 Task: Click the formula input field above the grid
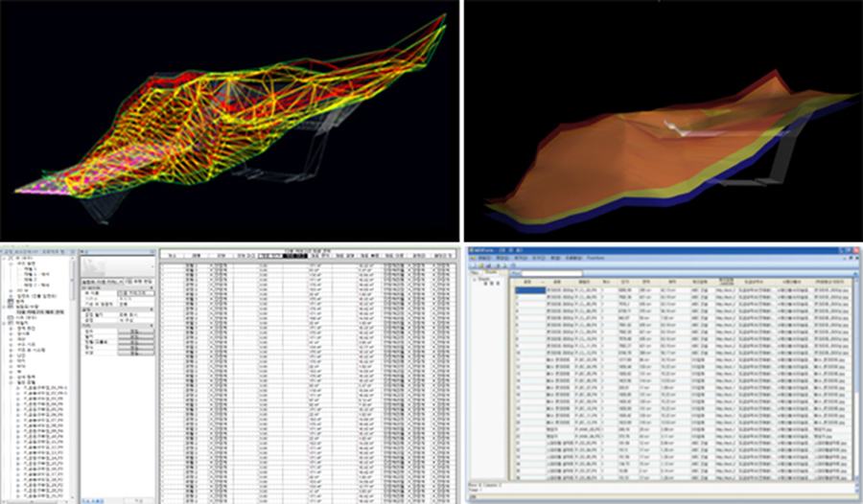click(551, 273)
